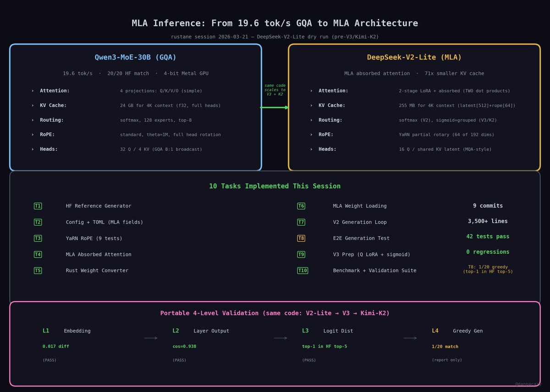Click the 'cos=0.938' result

(184, 347)
